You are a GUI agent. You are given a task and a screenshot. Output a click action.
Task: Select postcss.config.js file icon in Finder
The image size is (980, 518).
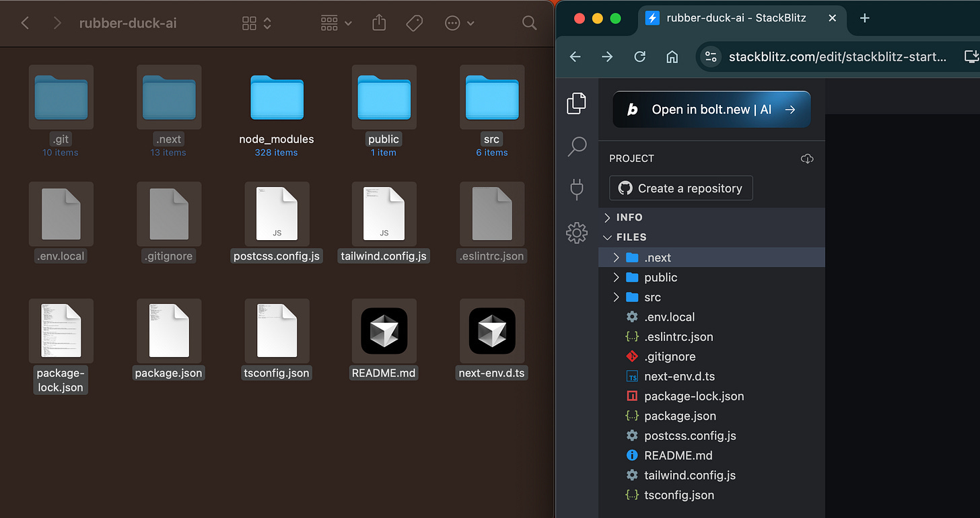[x=277, y=214]
